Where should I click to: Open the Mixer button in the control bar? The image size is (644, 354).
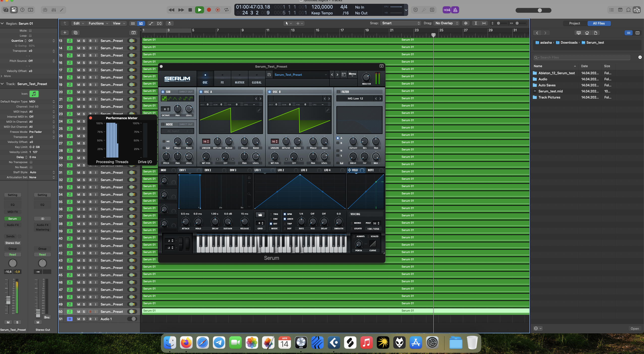[x=54, y=10]
